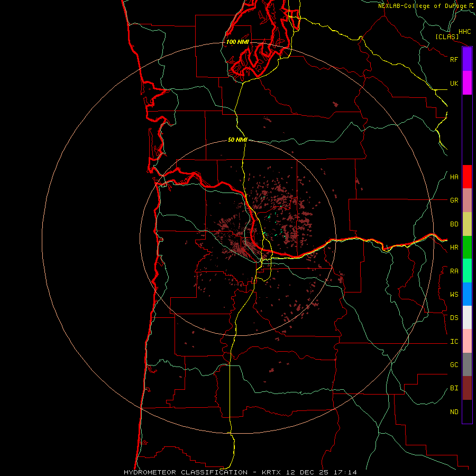Click the RA legend label
Screen dimensions: 476x476
tap(454, 271)
